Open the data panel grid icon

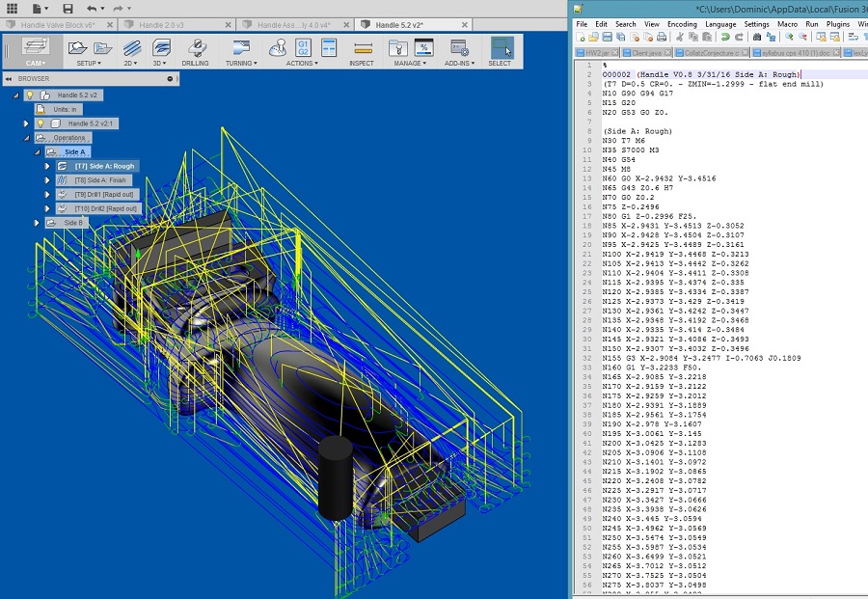point(12,9)
